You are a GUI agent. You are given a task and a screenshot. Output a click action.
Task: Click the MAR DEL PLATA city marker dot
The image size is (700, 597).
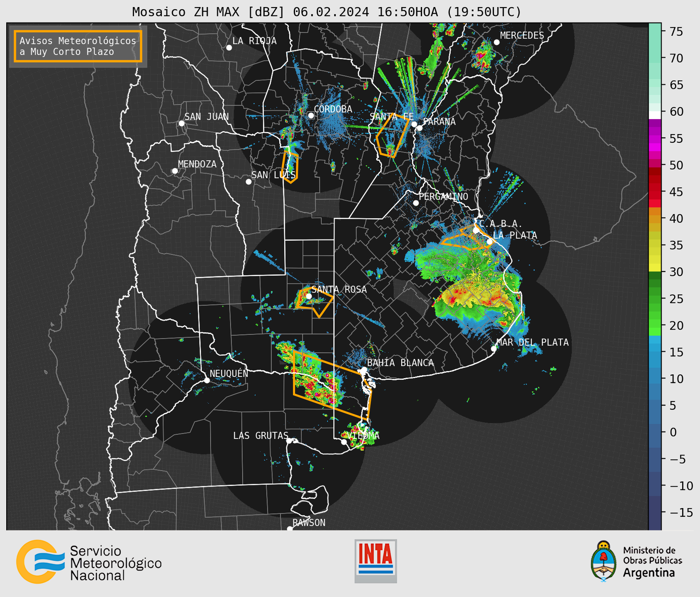[494, 349]
